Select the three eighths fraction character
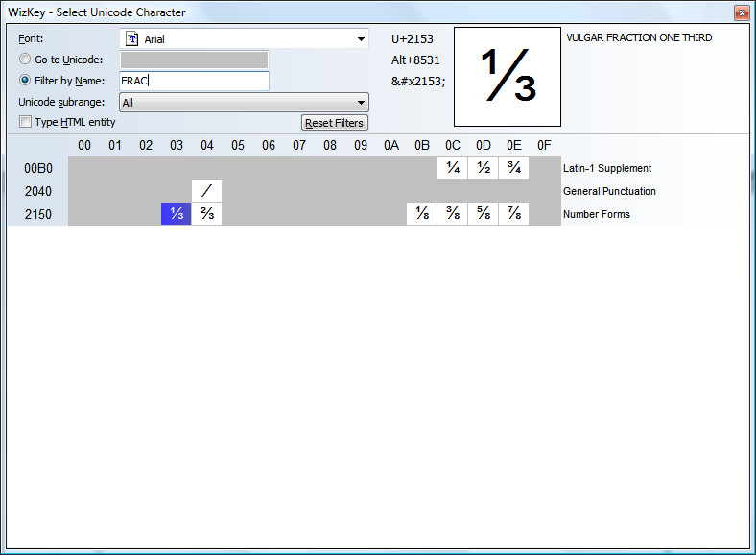 click(x=452, y=213)
